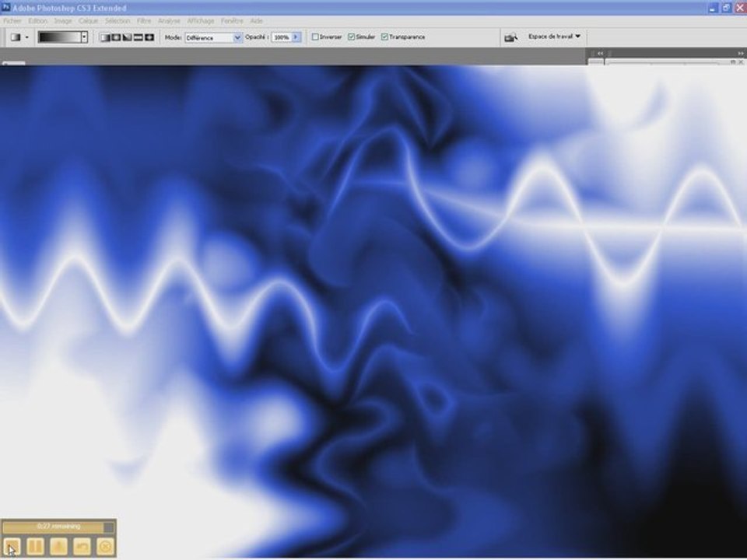Open the Fenêtre menu
The image size is (747, 560).
232,21
